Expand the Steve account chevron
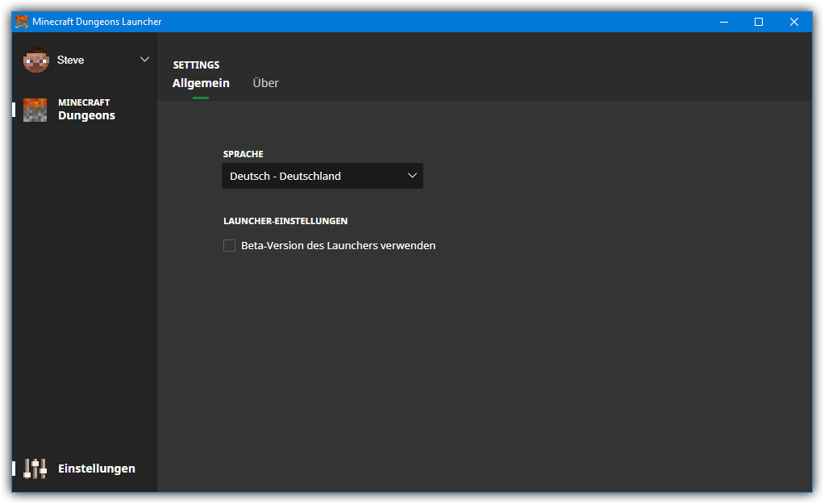 click(144, 60)
